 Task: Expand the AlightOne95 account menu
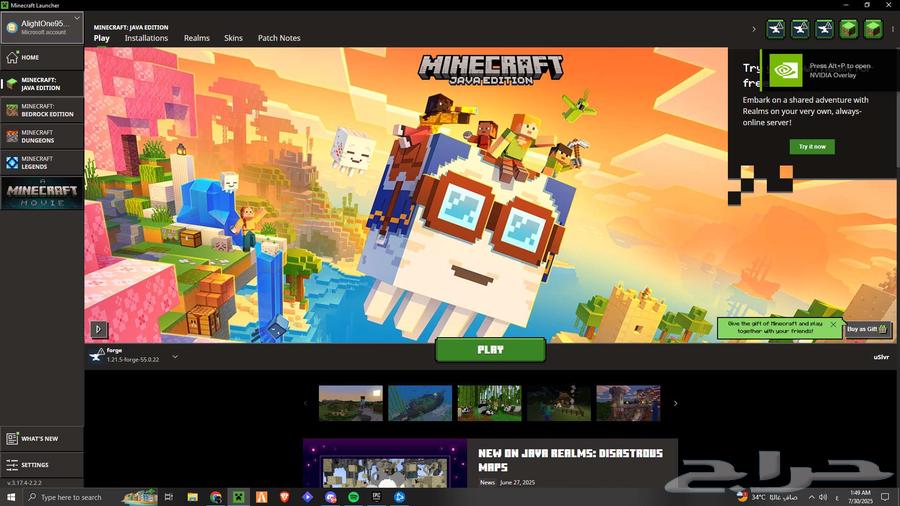click(42, 27)
